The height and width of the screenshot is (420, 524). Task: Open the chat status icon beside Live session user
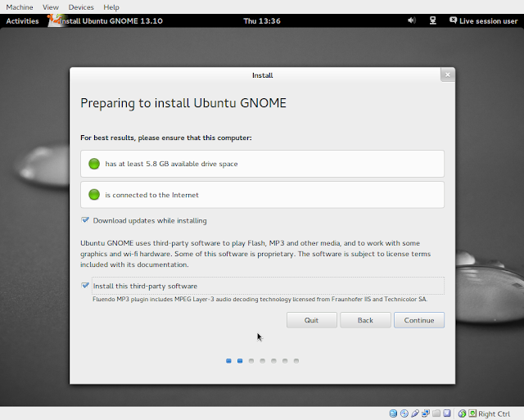click(x=453, y=20)
